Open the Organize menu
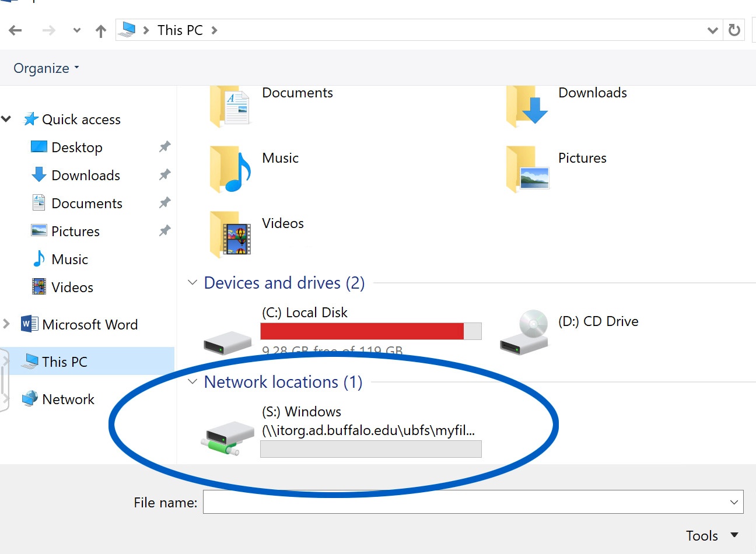This screenshot has width=756, height=554. [46, 68]
